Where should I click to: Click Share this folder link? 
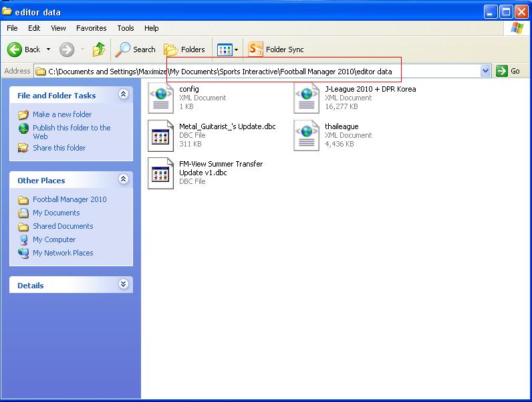(59, 148)
